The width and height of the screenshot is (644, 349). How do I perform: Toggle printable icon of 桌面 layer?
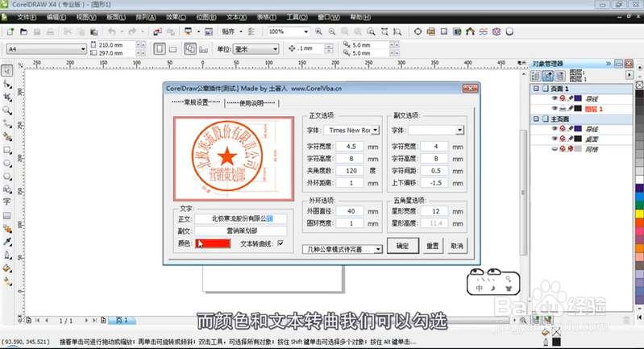[563, 139]
